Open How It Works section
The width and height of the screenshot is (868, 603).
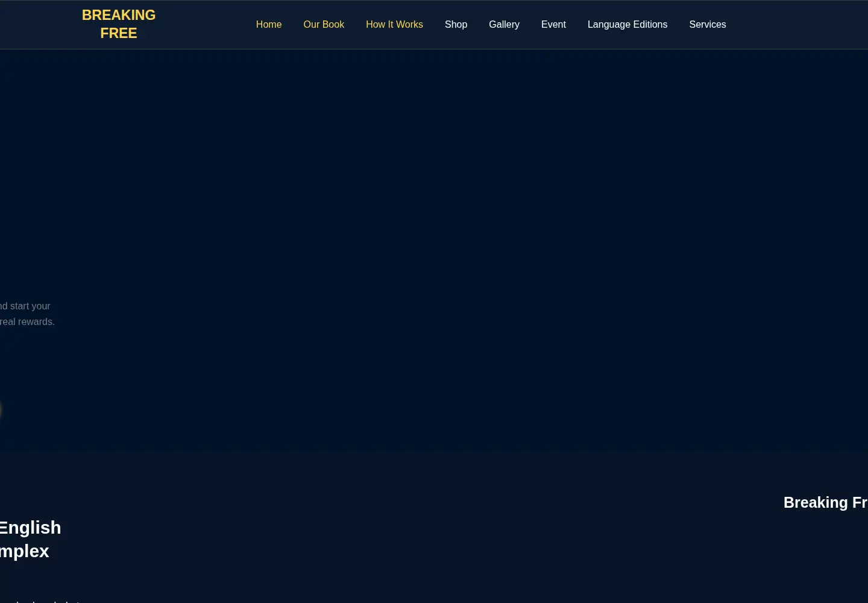[394, 25]
